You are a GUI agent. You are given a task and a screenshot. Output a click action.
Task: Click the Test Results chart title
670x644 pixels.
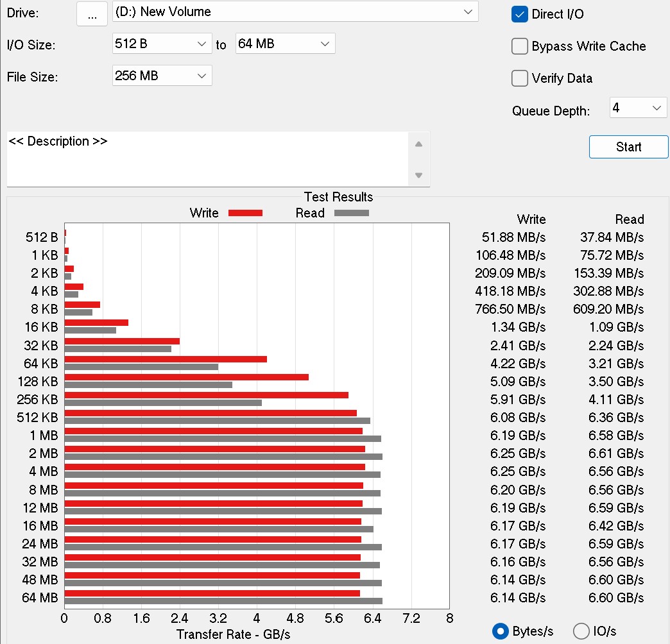338,197
